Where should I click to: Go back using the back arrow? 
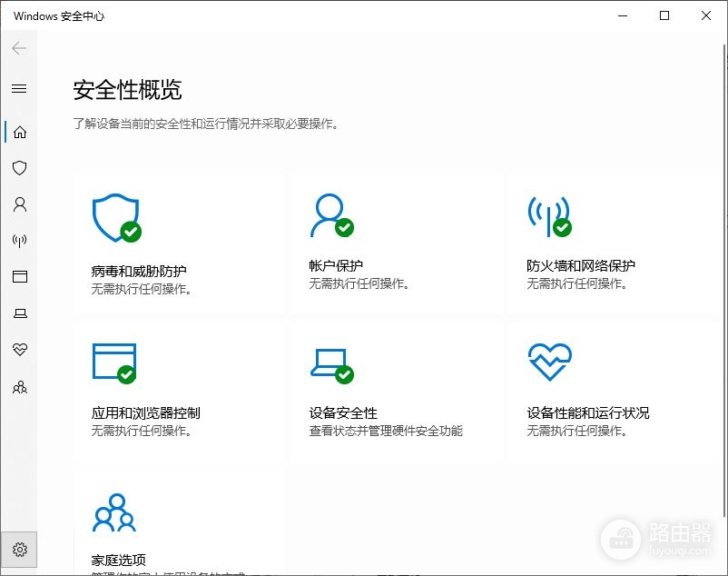[19, 48]
